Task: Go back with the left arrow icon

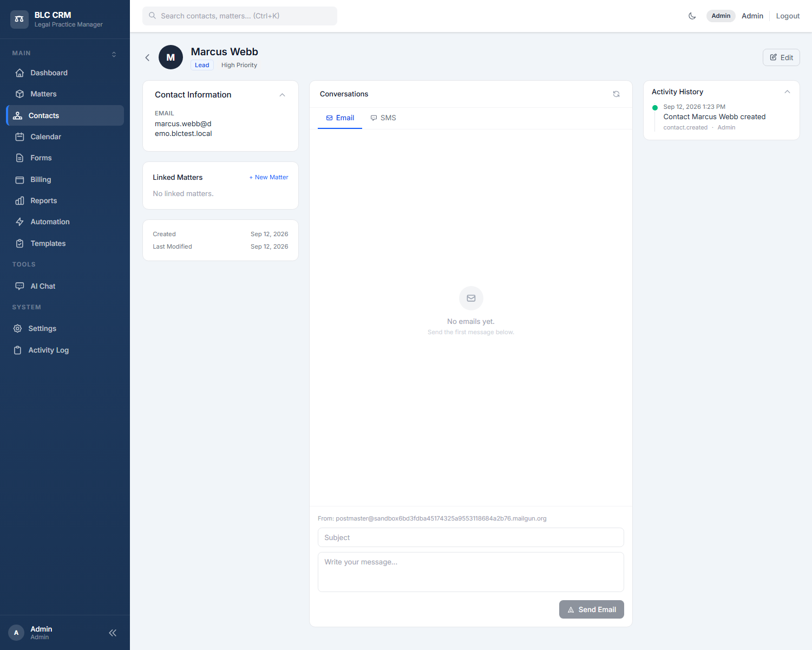Action: pos(147,57)
